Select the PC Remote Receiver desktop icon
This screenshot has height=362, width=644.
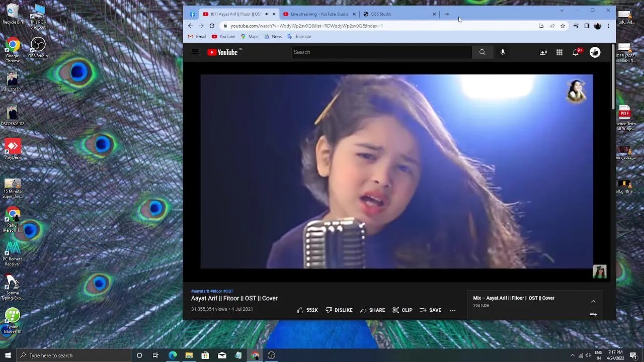[x=13, y=253]
